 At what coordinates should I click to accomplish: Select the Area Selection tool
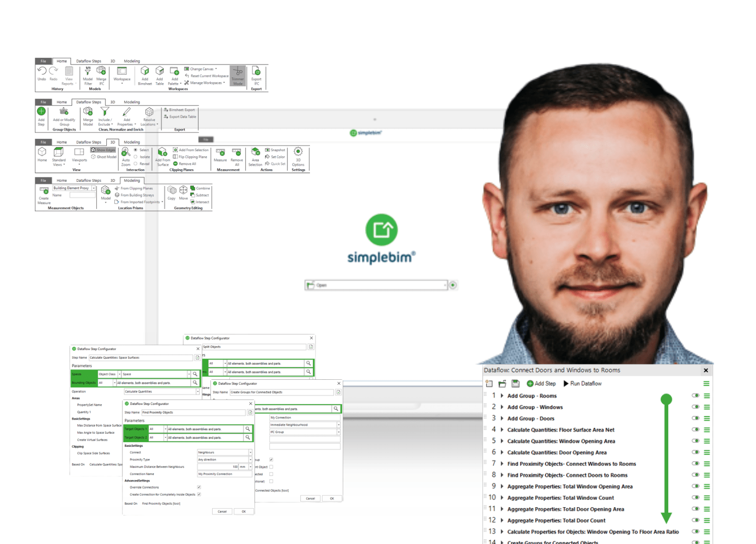[255, 153]
